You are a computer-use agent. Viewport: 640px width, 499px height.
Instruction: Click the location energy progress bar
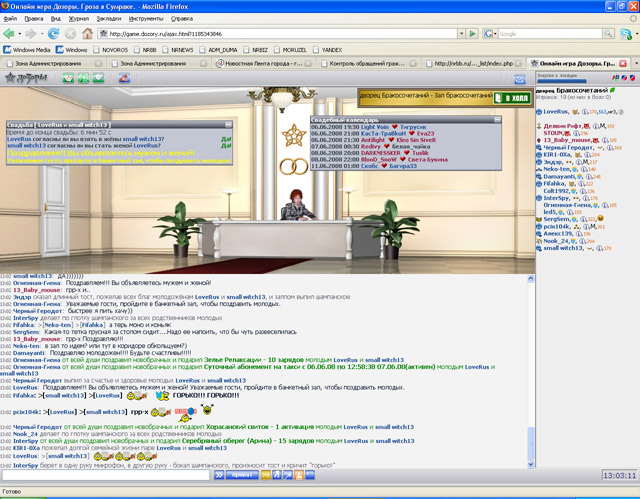(562, 81)
